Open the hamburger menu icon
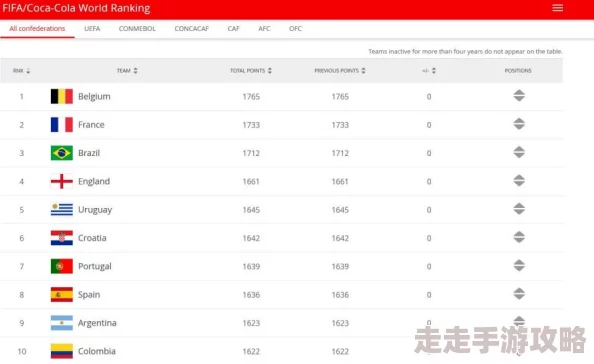The width and height of the screenshot is (594, 364). click(x=557, y=8)
